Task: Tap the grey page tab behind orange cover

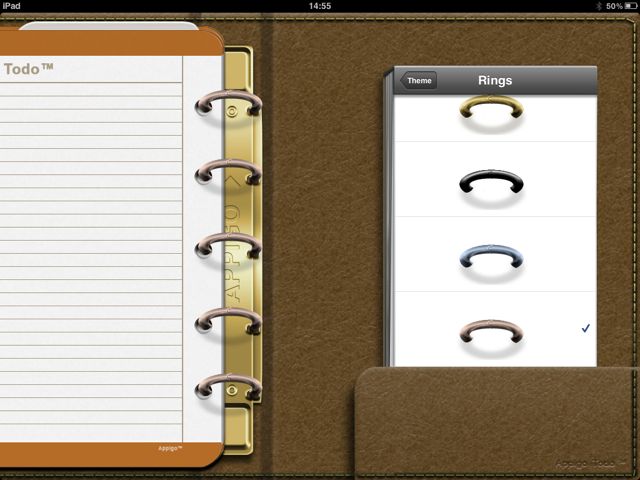Action: [x=109, y=26]
